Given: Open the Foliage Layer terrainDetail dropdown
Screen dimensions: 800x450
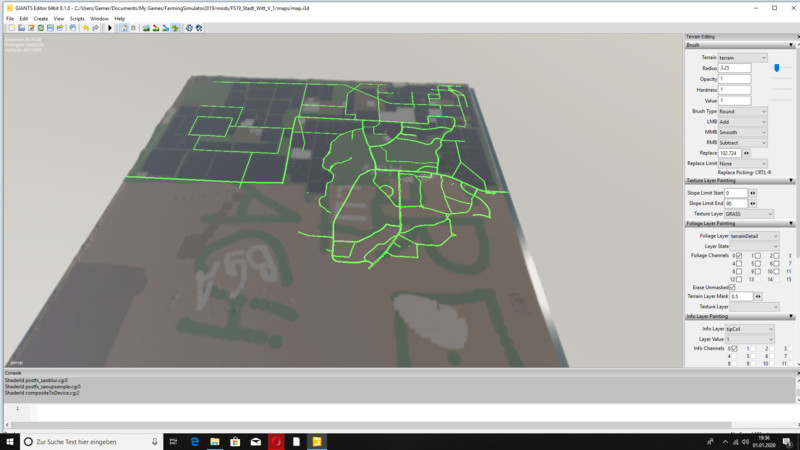Looking at the screenshot, I should click(752, 236).
